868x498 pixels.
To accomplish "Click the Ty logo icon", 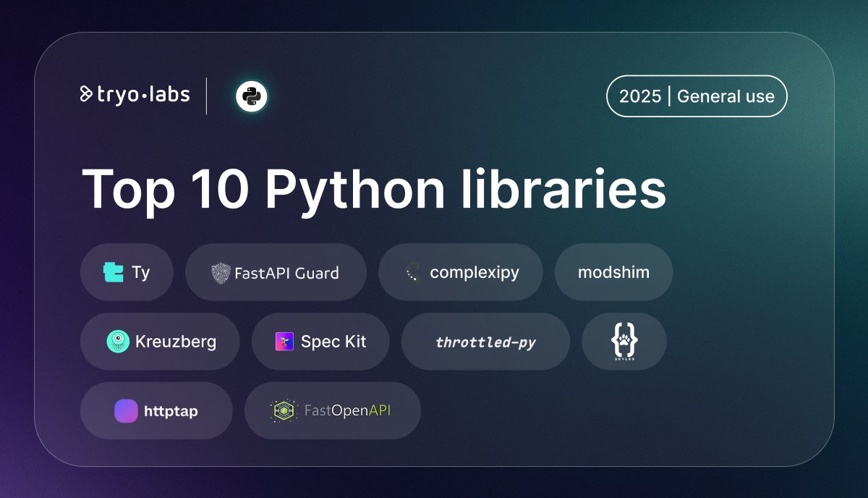I will click(114, 272).
